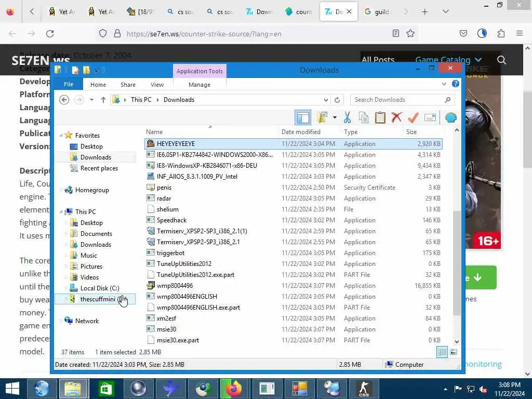Viewport: 532px width, 399px height.
Task: Select the INF_AllOS_8.3.1.1009_PV_Intel file icon
Action: [151, 177]
